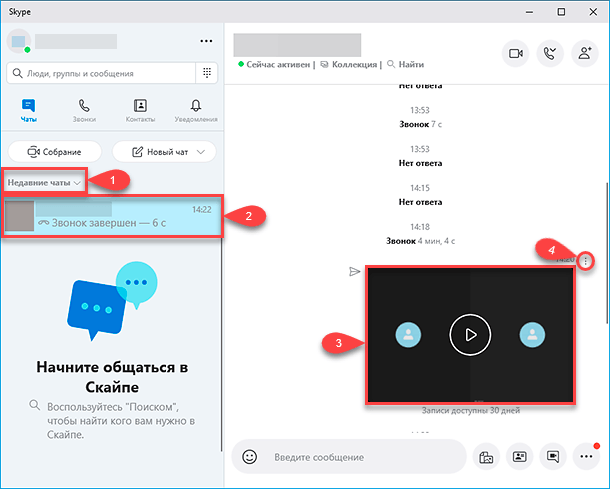The image size is (610, 489).
Task: Open the Контакты tab
Action: click(140, 110)
